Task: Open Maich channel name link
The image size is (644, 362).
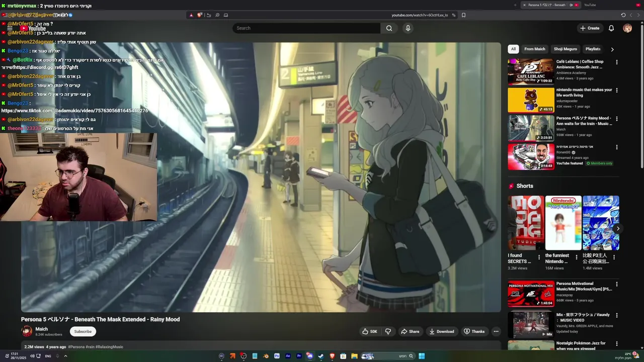Action: point(41,329)
